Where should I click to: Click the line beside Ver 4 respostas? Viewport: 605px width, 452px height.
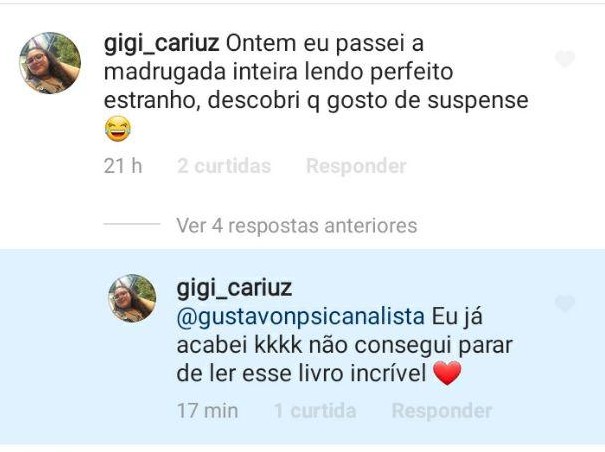(x=132, y=224)
